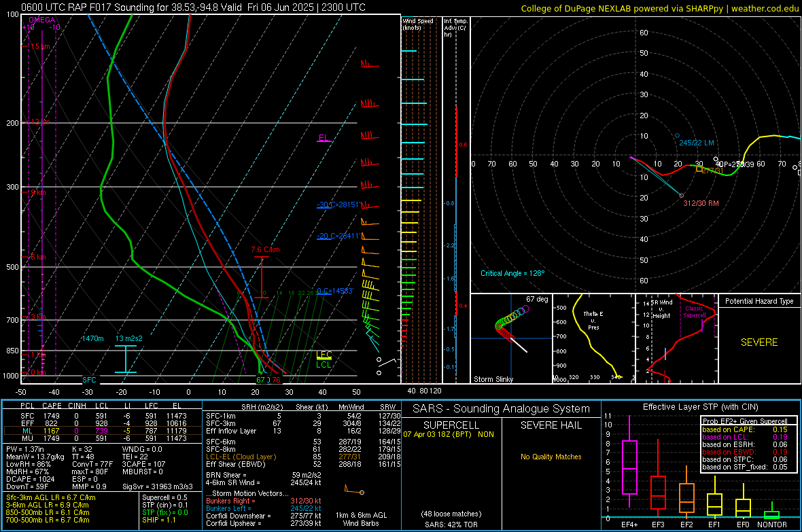Click No Quality Matches under SEVERE HAIL
The image size is (802, 532).
point(551,457)
